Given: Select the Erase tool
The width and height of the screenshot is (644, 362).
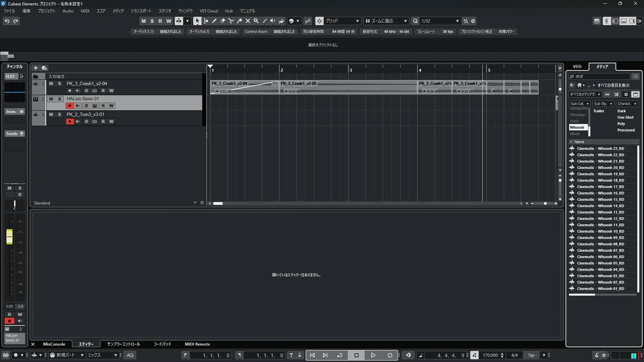Looking at the screenshot, I should [223, 21].
